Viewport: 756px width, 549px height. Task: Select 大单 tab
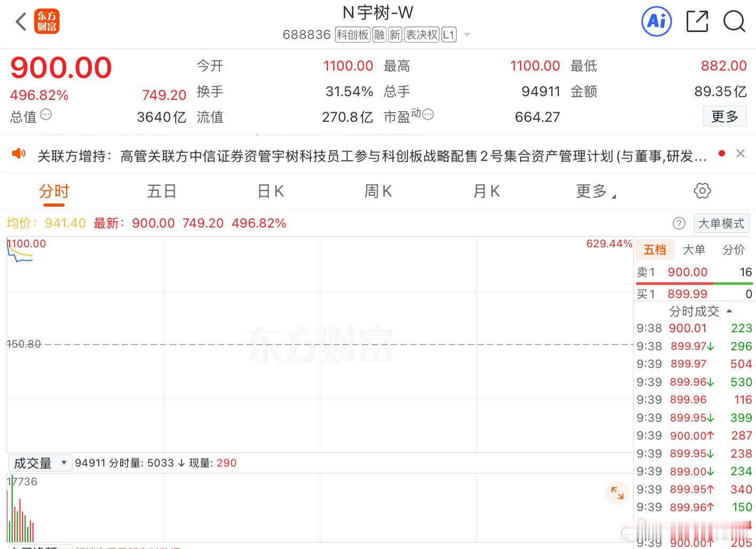[x=694, y=249]
